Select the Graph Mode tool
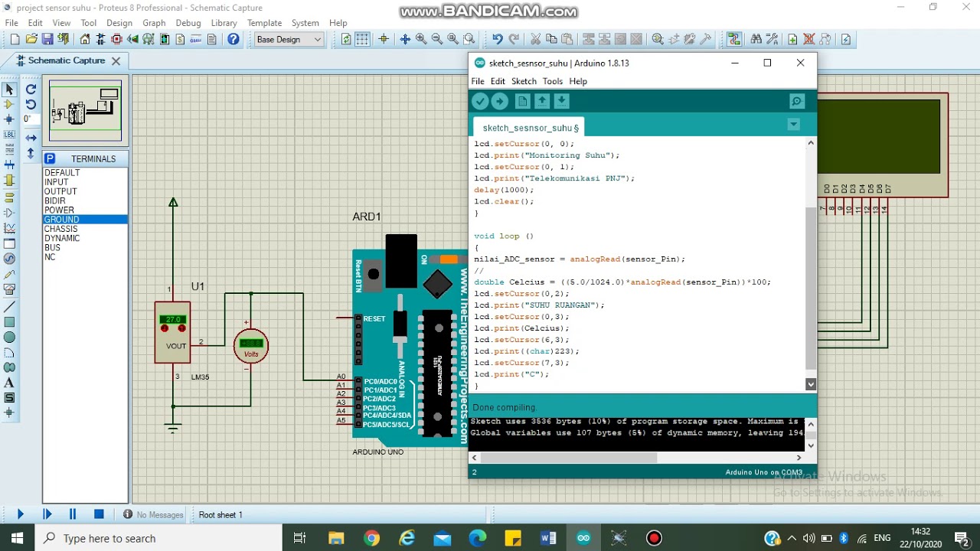 [9, 228]
